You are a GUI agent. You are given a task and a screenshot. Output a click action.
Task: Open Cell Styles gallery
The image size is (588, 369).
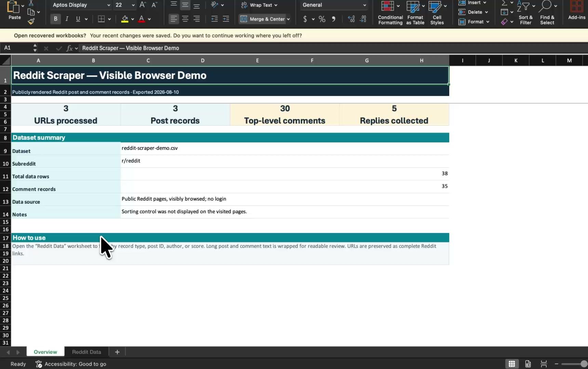click(437, 12)
